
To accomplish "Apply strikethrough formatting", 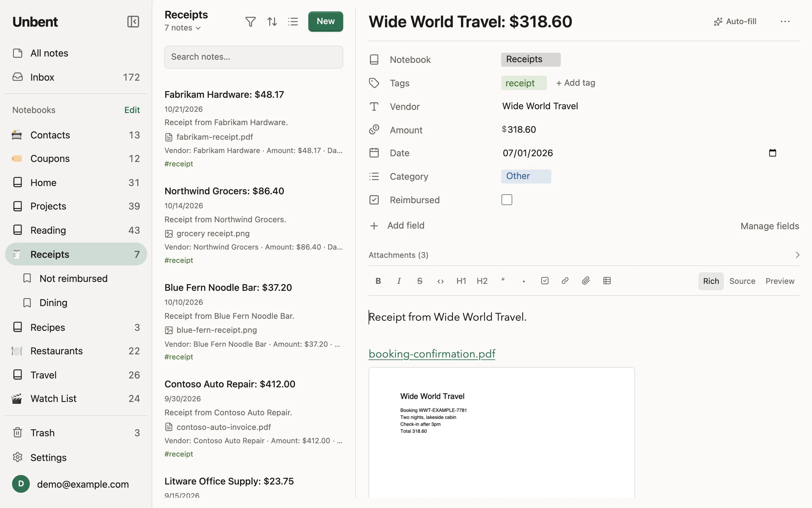I will [x=420, y=281].
